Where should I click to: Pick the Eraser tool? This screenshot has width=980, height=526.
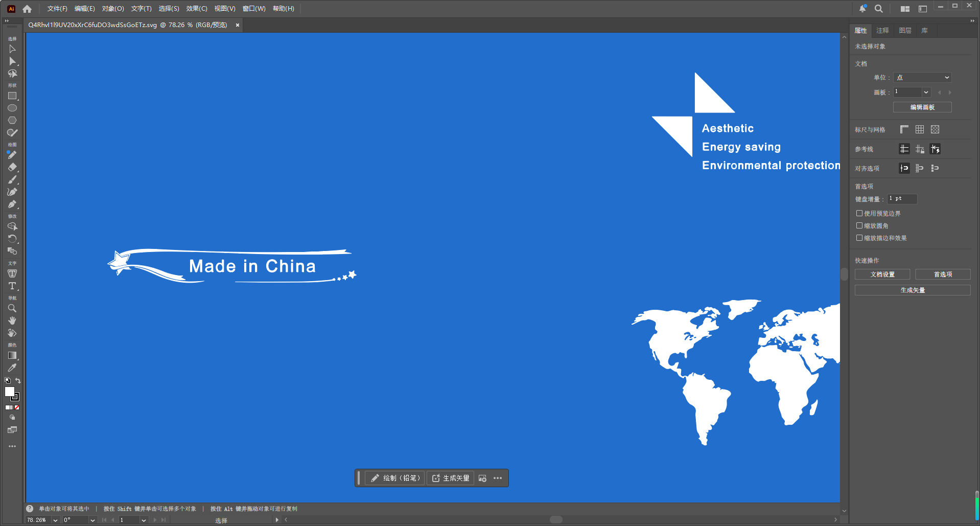pyautogui.click(x=12, y=168)
